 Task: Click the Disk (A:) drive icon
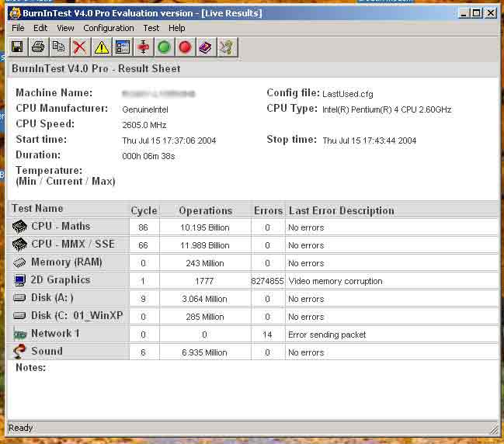19,298
